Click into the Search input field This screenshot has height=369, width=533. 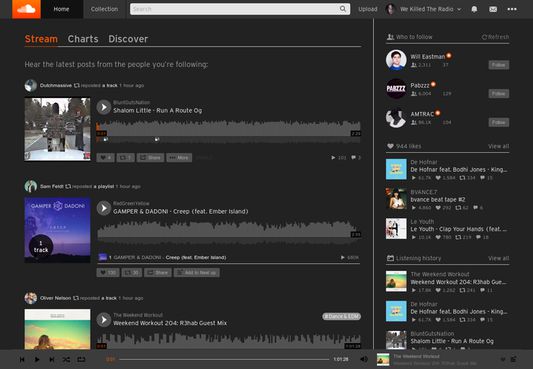point(235,9)
